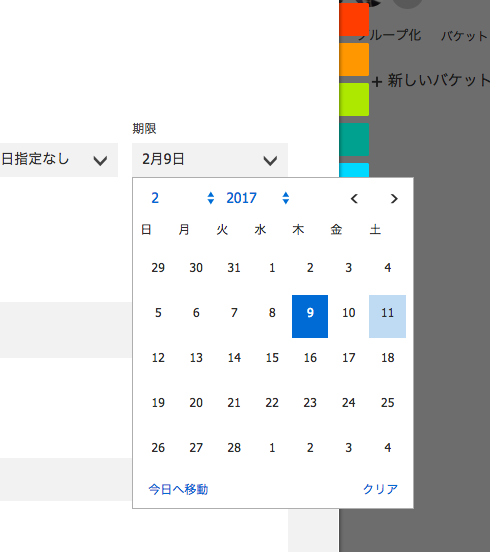Select February 24 in the calendar
Viewport: 490px width, 552px height.
click(x=348, y=402)
